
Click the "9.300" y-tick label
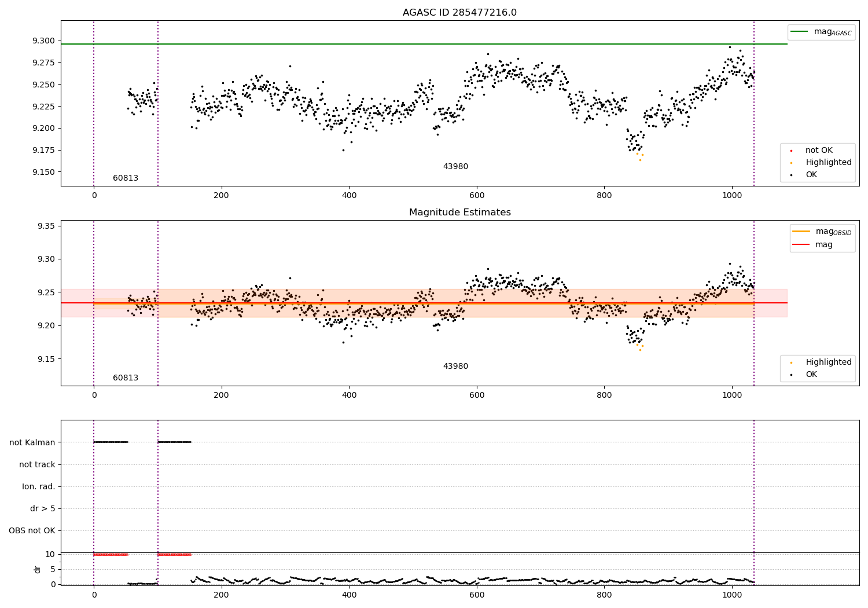43,41
